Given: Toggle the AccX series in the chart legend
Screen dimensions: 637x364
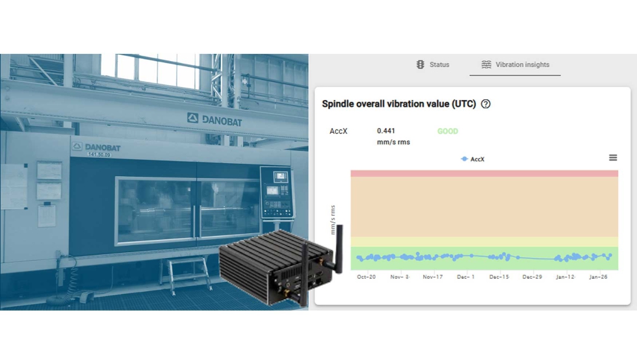Looking at the screenshot, I should pos(473,159).
